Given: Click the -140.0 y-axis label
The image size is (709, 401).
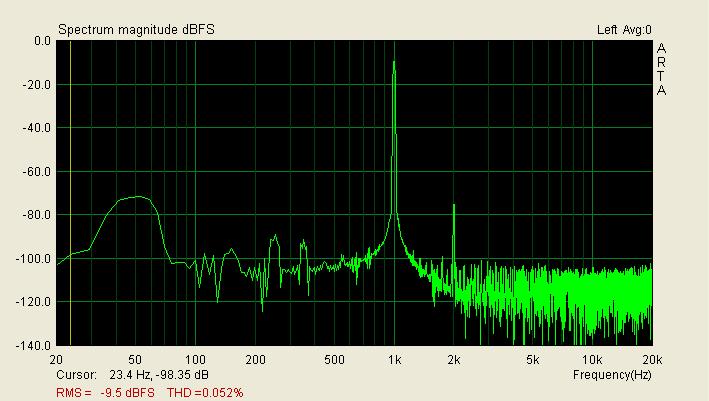Looking at the screenshot, I should pyautogui.click(x=34, y=346).
